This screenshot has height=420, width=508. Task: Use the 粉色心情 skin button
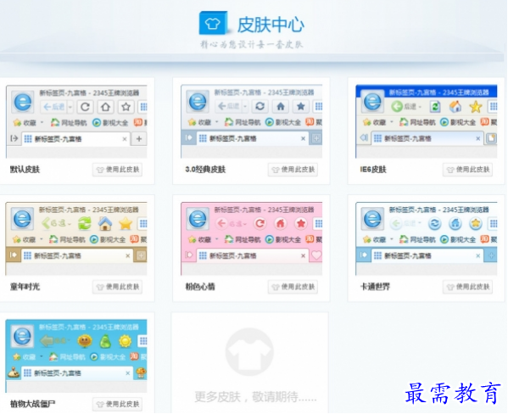293,287
